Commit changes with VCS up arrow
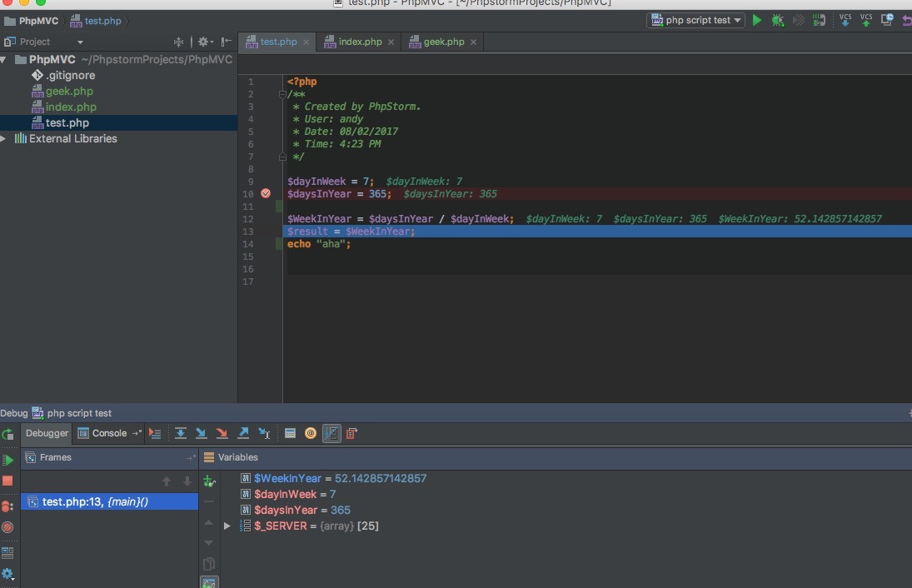Viewport: 912px width, 588px height. pyautogui.click(x=866, y=20)
